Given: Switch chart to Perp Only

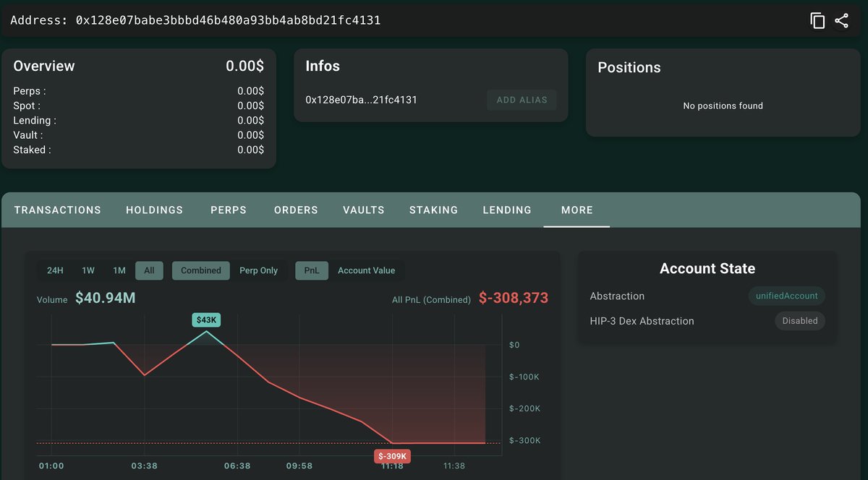Looking at the screenshot, I should pyautogui.click(x=259, y=270).
